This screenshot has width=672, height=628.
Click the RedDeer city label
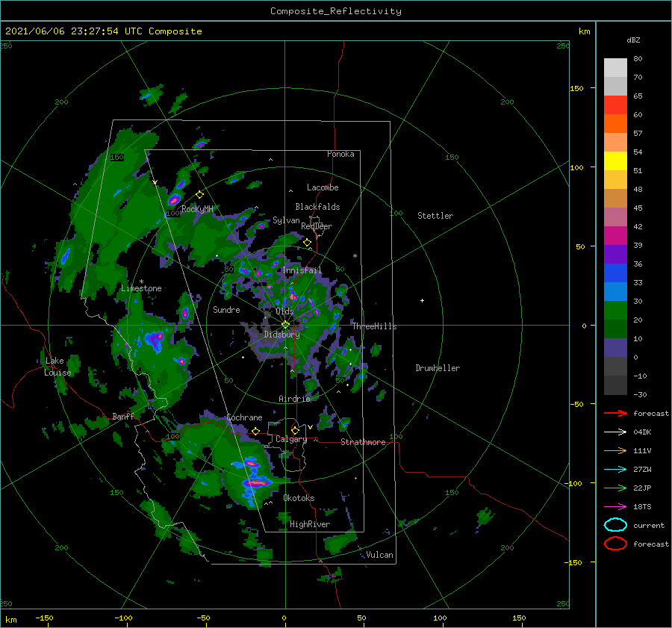click(x=317, y=226)
